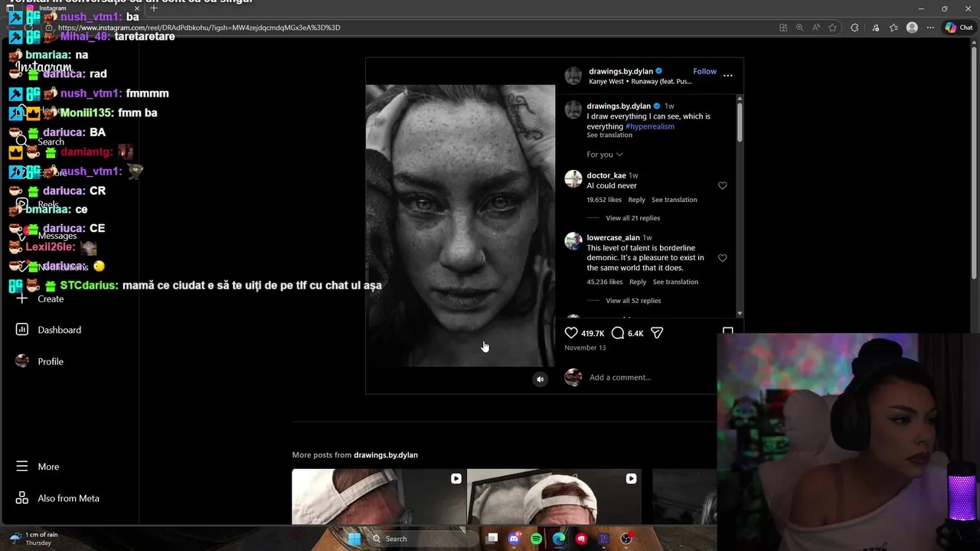Reply to doctor_kae's comment
Image resolution: width=980 pixels, height=551 pixels.
pyautogui.click(x=637, y=200)
